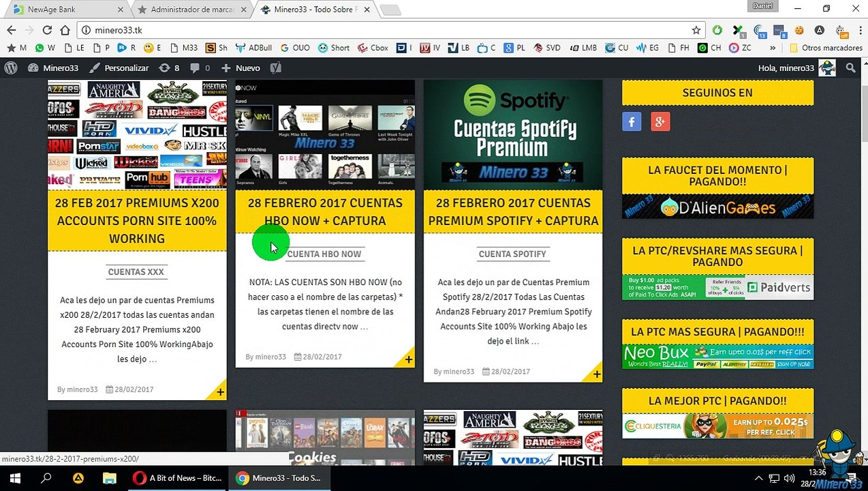Image resolution: width=868 pixels, height=491 pixels.
Task: Open the Premiums X200 Accounts post title
Action: (x=137, y=220)
